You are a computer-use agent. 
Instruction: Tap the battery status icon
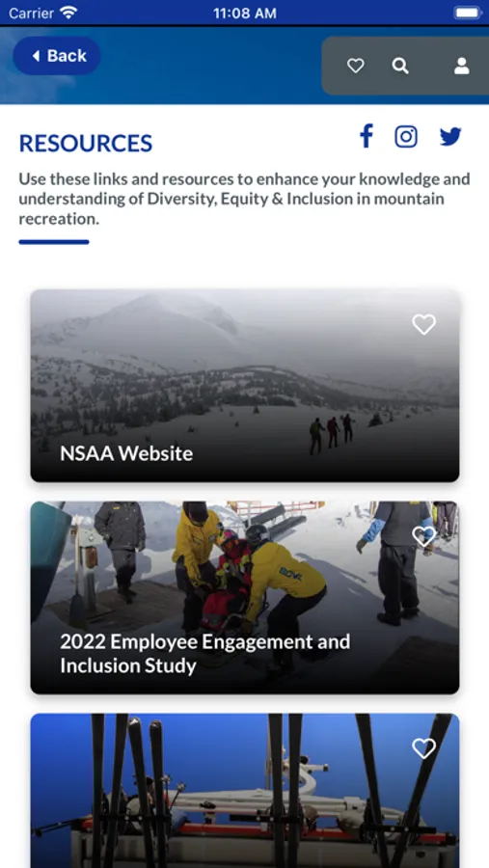(x=468, y=13)
